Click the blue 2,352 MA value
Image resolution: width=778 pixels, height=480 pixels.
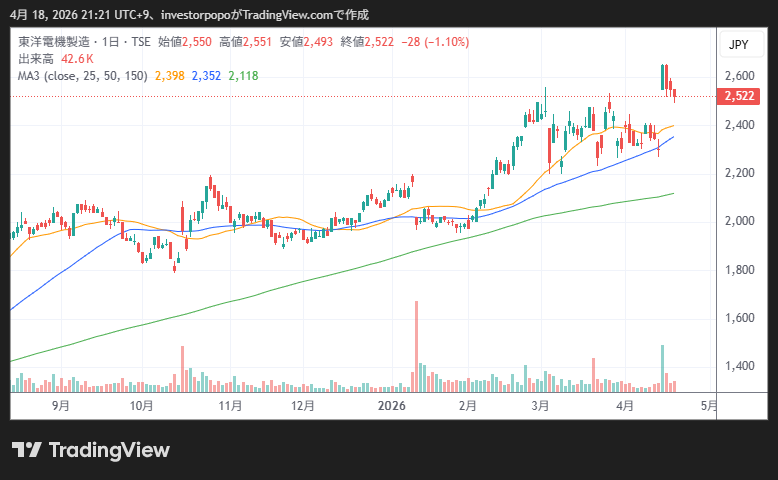pyautogui.click(x=205, y=75)
